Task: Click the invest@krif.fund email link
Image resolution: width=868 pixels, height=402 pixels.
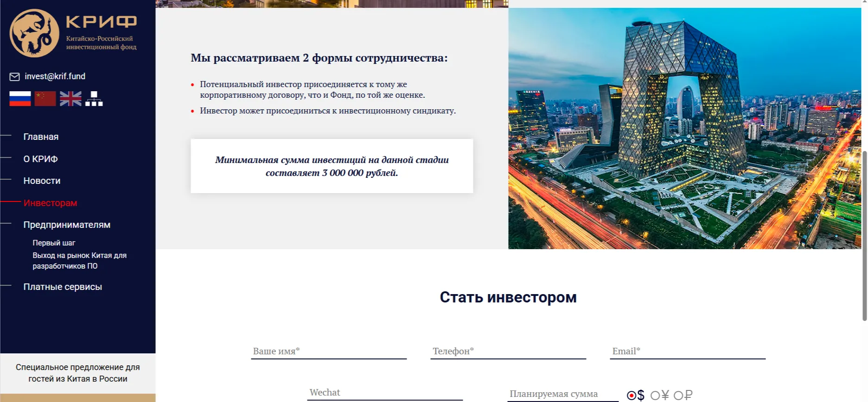Action: pos(55,76)
